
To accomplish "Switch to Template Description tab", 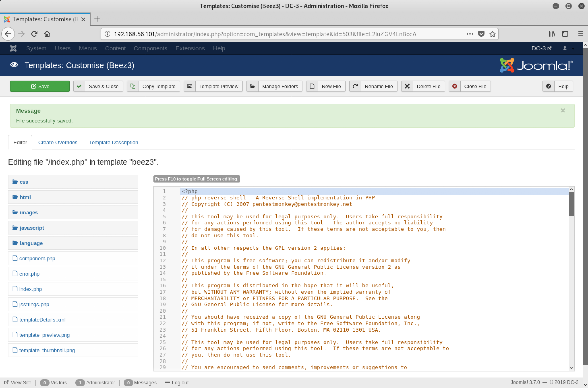I will tap(114, 142).
